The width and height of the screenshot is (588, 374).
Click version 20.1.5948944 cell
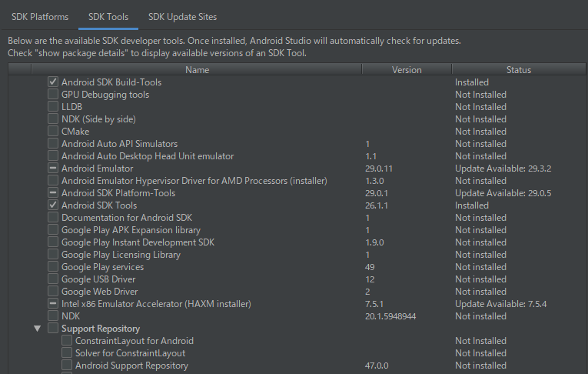[390, 316]
